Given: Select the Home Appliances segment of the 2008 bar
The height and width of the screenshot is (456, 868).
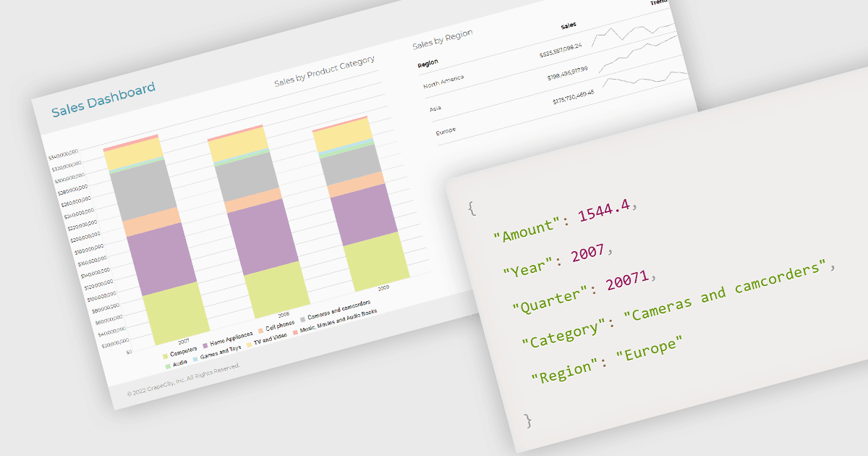Looking at the screenshot, I should (x=262, y=237).
